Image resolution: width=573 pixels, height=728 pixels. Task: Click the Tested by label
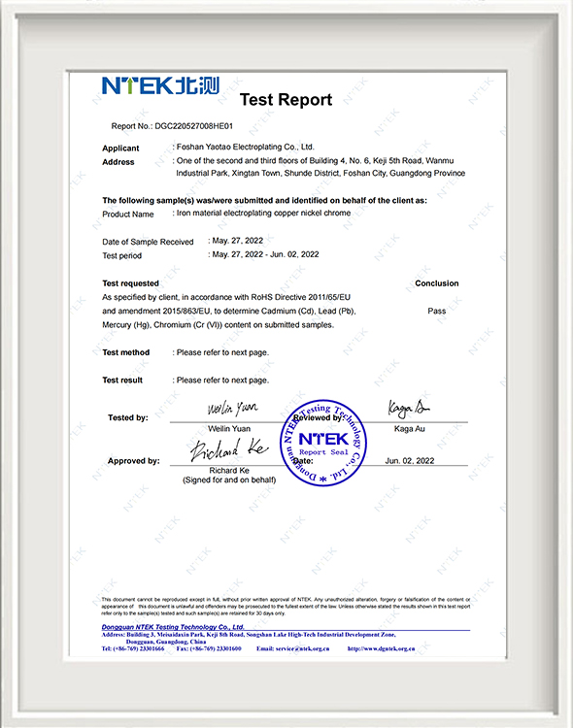tap(128, 417)
